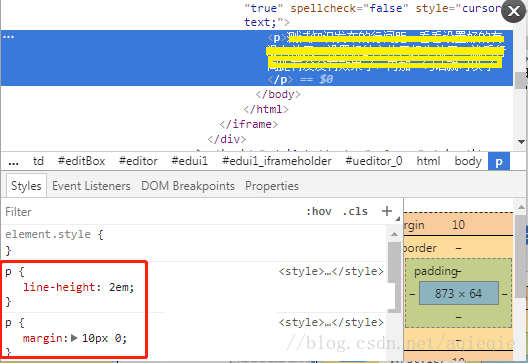528x363 pixels.
Task: Open the Properties tab
Action: pyautogui.click(x=272, y=186)
